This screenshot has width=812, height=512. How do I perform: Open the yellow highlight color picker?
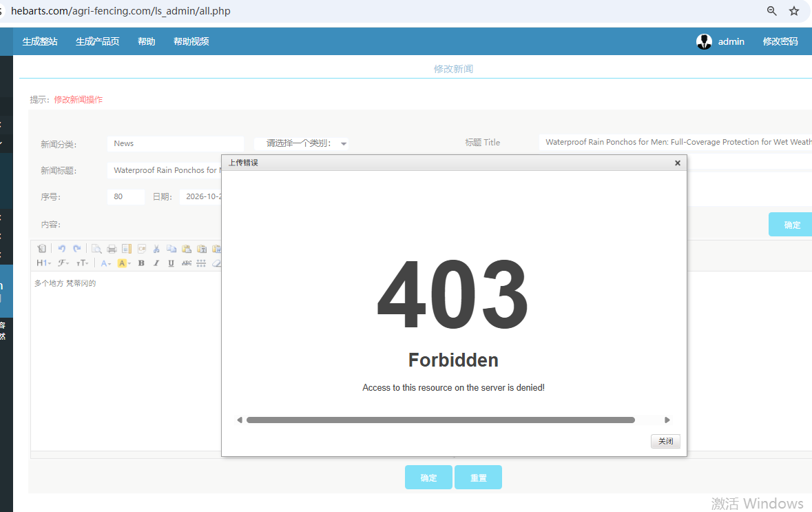pos(124,263)
